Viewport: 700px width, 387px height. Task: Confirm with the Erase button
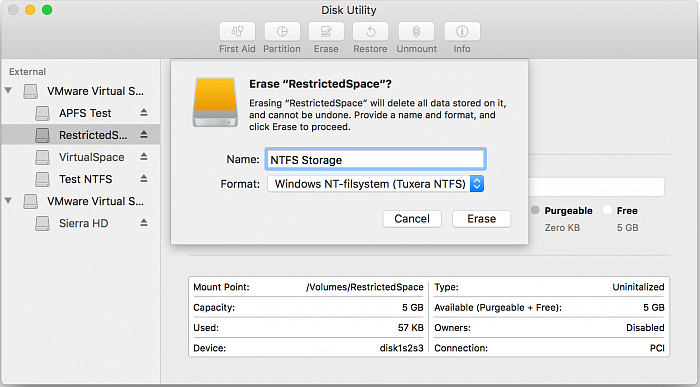click(482, 219)
